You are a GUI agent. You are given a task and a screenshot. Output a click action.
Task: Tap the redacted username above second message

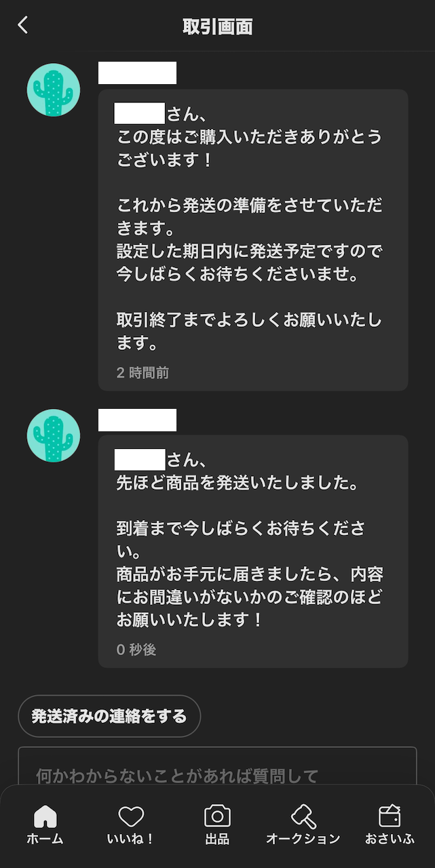click(137, 420)
